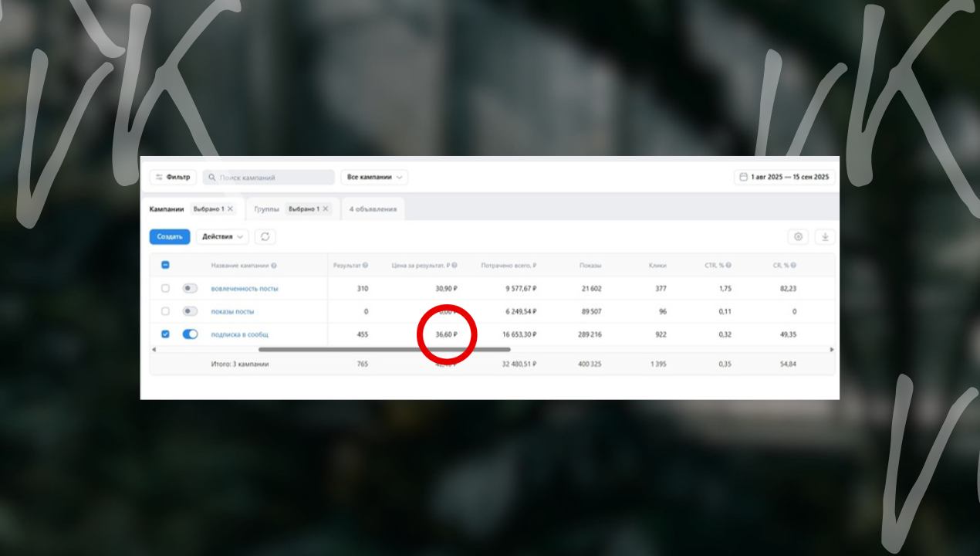The height and width of the screenshot is (556, 980).
Task: Tick the checkbox for вовлеченность посты
Action: (x=165, y=289)
